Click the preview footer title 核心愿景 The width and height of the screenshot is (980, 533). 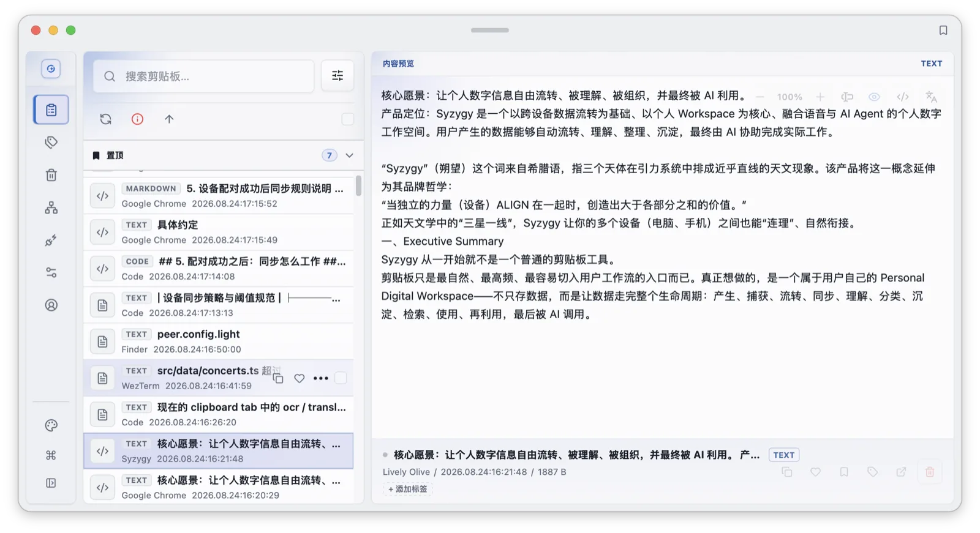pyautogui.click(x=576, y=455)
